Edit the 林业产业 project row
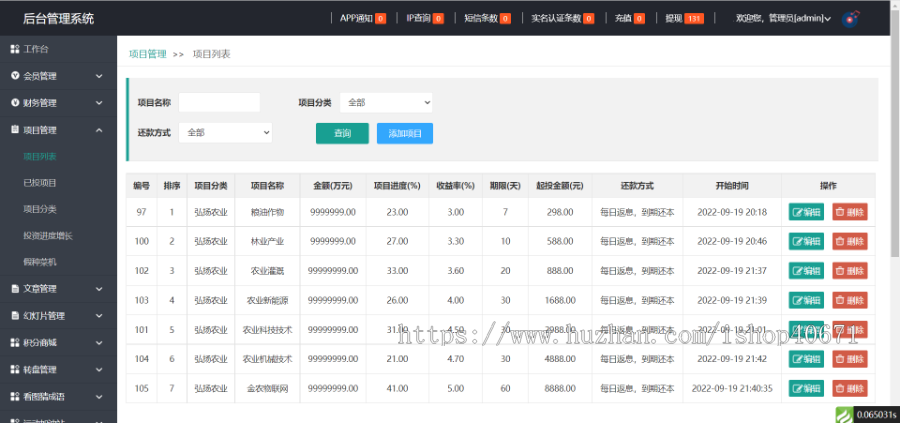The width and height of the screenshot is (900, 423). pyautogui.click(x=806, y=241)
